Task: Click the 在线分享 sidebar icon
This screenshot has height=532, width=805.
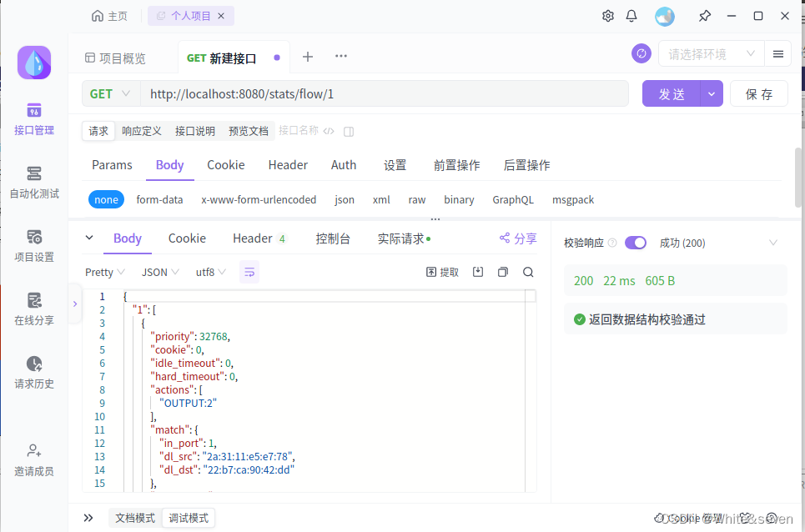Action: pos(33,309)
